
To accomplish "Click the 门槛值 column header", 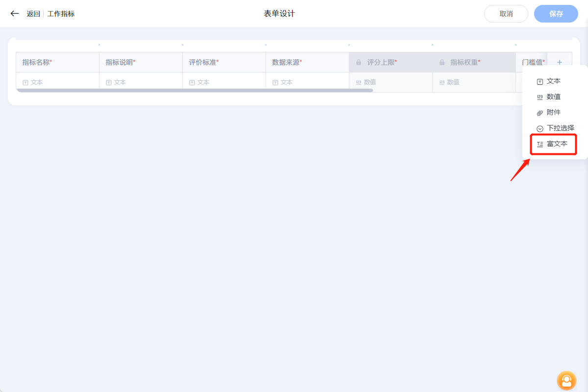I will 533,62.
